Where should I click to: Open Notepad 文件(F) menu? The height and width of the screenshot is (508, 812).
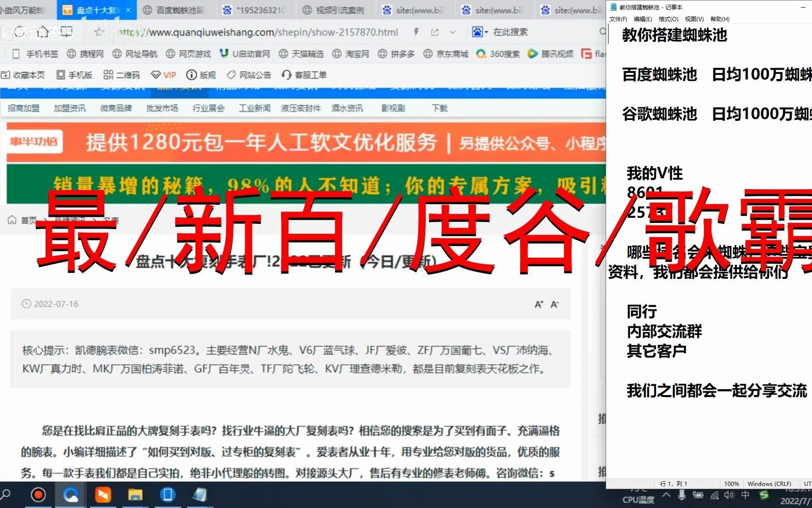pyautogui.click(x=618, y=19)
